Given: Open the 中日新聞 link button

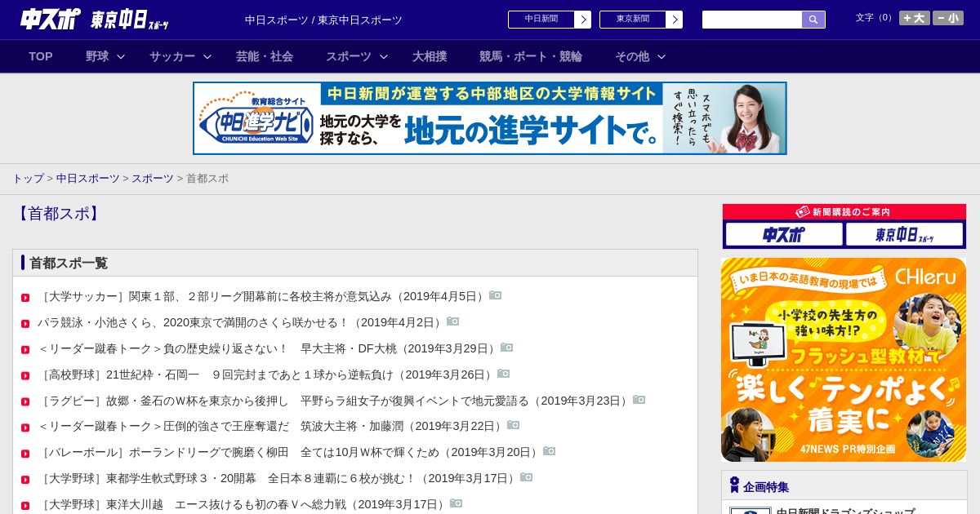Looking at the screenshot, I should [x=549, y=20].
